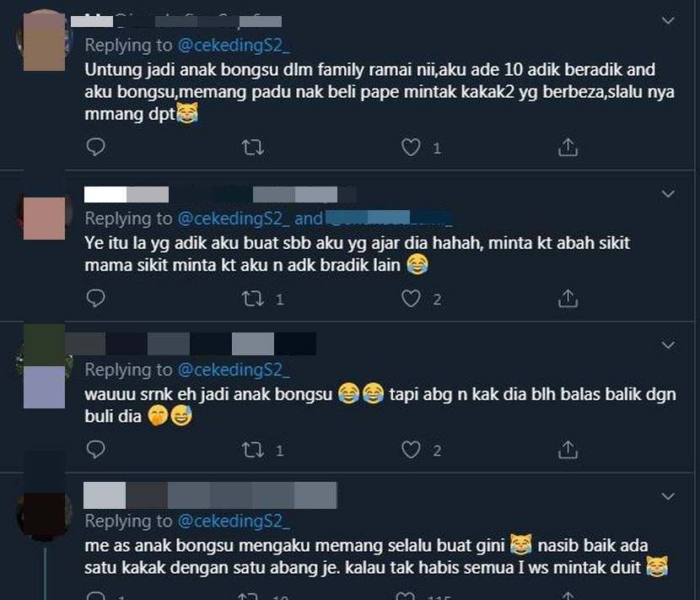The width and height of the screenshot is (700, 600).
Task: Share the 'Ye itu la yg adik' tweet
Action: pyautogui.click(x=568, y=299)
